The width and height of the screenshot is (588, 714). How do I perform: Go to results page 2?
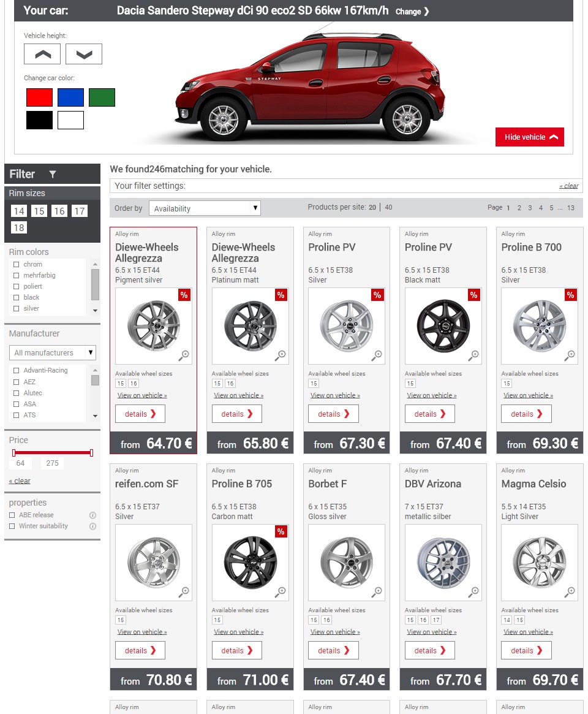point(519,208)
